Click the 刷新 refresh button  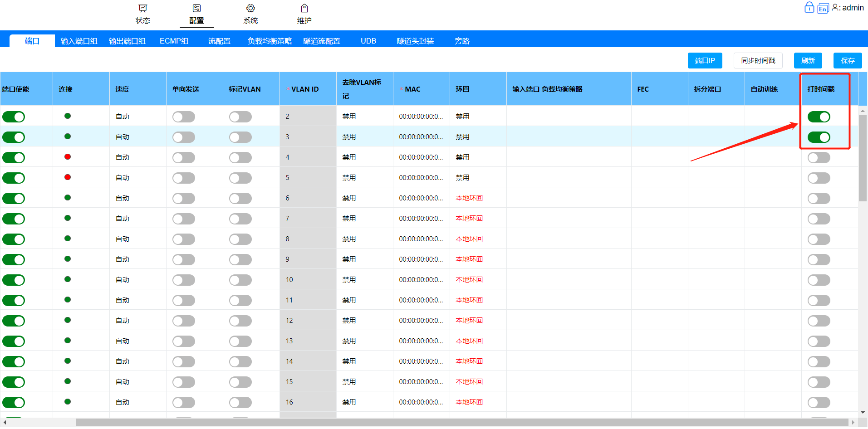pyautogui.click(x=808, y=60)
